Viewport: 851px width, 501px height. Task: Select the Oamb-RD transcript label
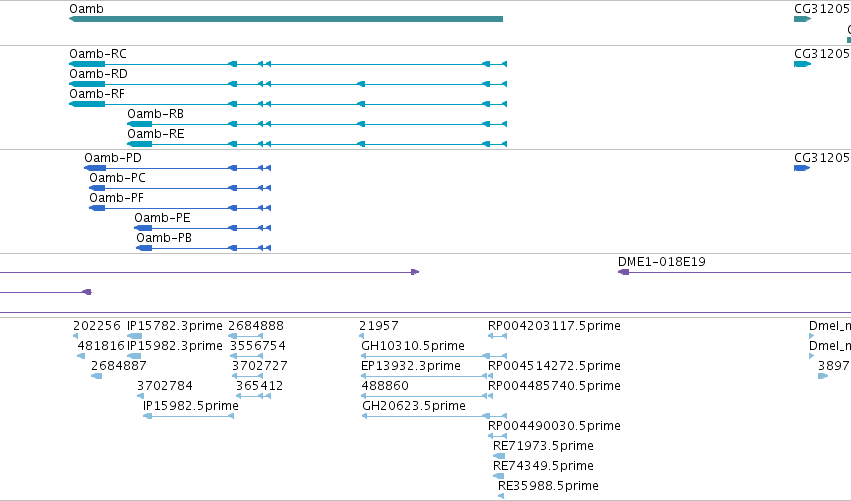click(x=98, y=74)
